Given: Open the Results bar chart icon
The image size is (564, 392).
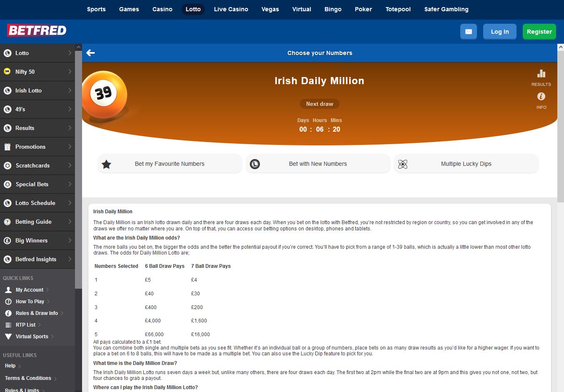Looking at the screenshot, I should pos(541,74).
